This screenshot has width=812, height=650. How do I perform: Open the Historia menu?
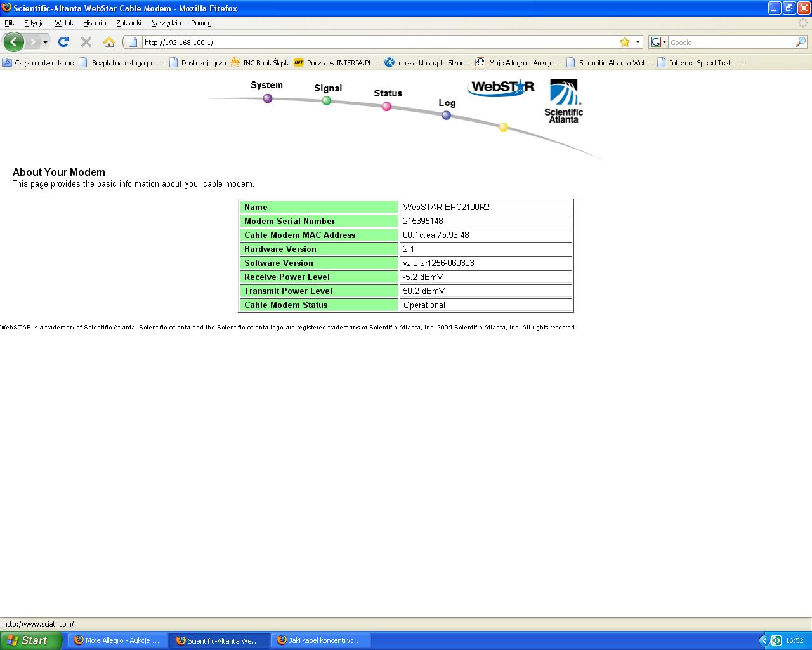click(x=95, y=23)
